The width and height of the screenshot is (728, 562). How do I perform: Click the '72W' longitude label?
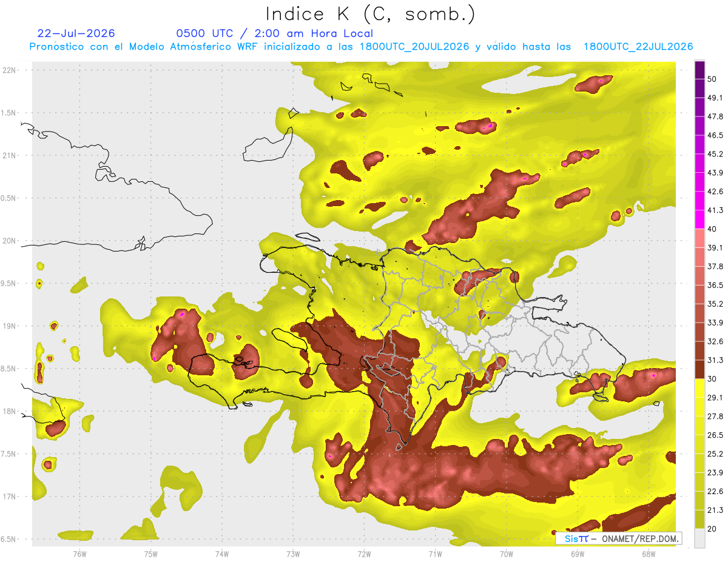(x=364, y=554)
